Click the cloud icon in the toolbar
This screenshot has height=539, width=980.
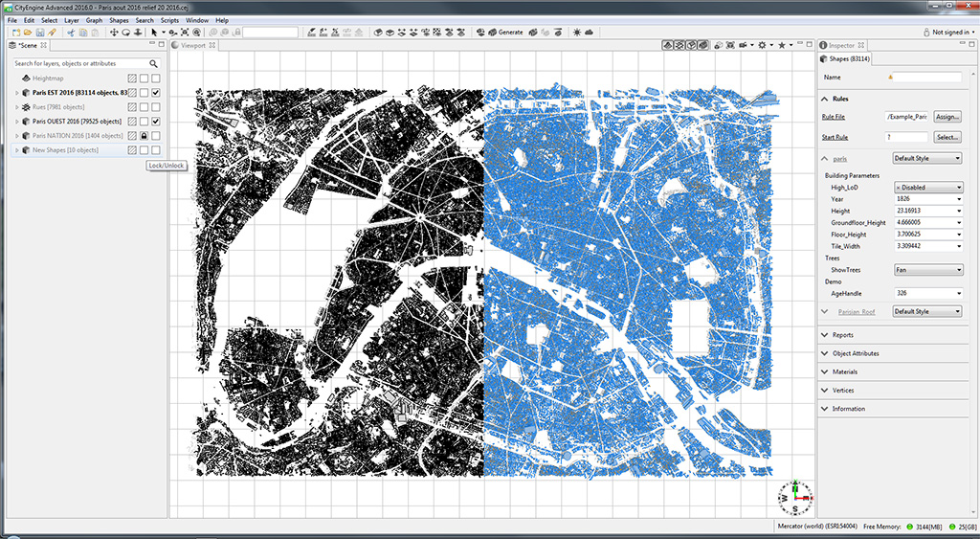590,33
